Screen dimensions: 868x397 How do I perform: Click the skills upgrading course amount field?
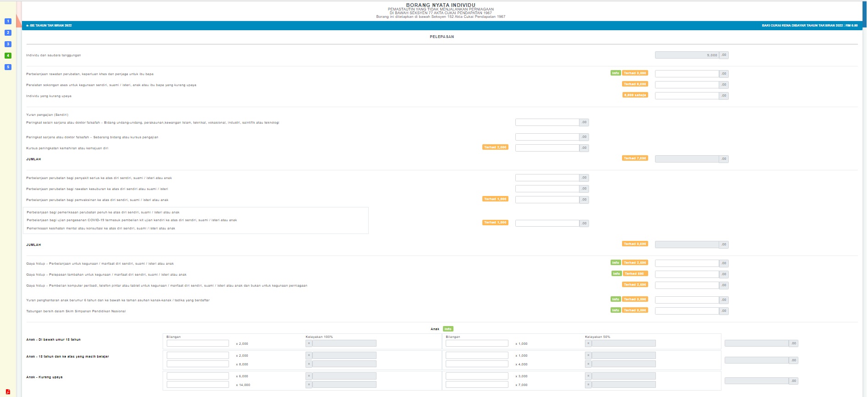pos(547,148)
